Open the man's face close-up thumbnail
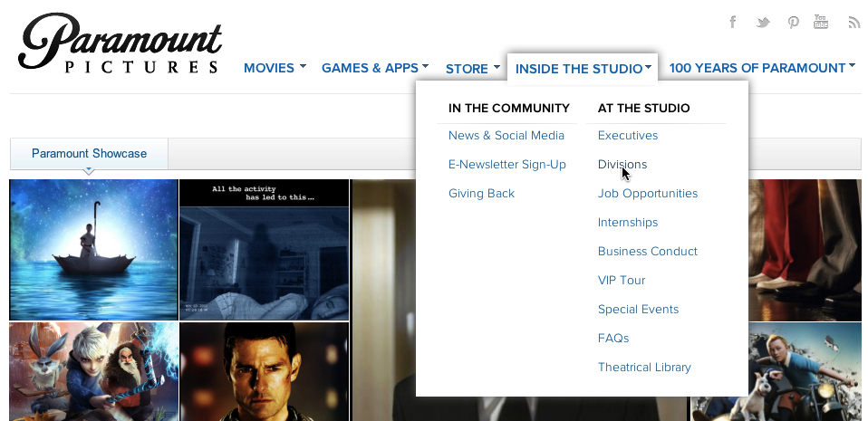 264,372
